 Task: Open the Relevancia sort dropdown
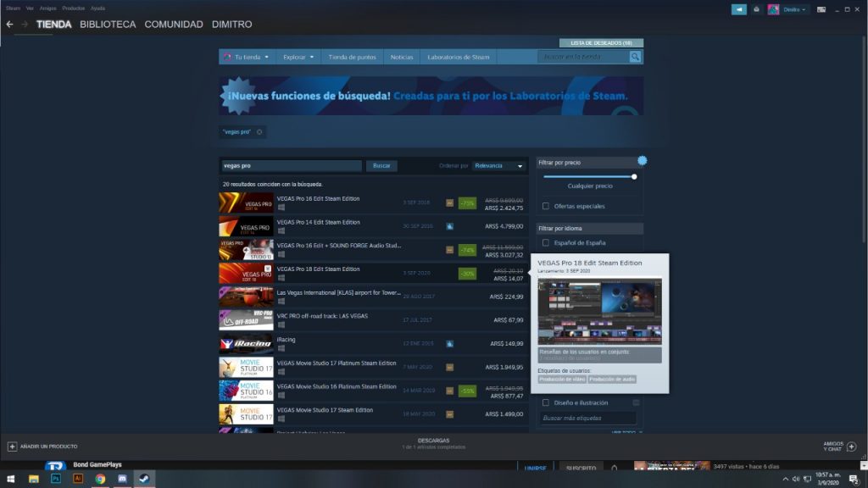coord(498,166)
